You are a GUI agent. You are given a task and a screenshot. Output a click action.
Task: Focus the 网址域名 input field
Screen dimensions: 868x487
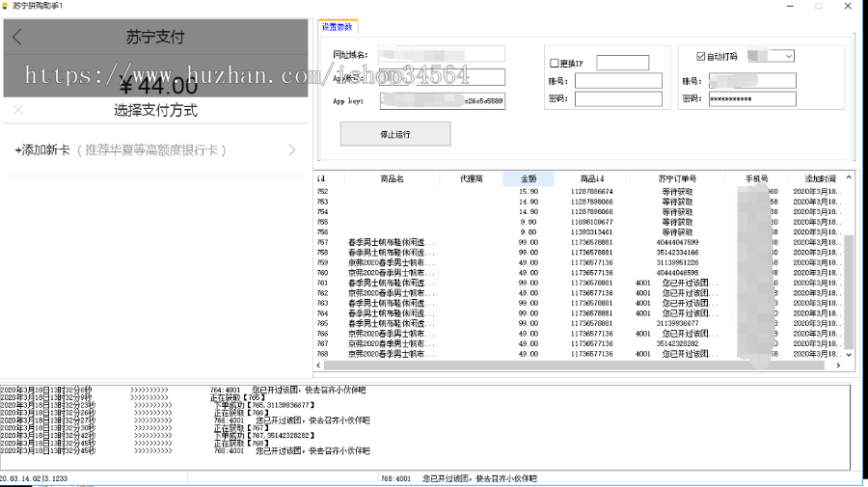(442, 54)
